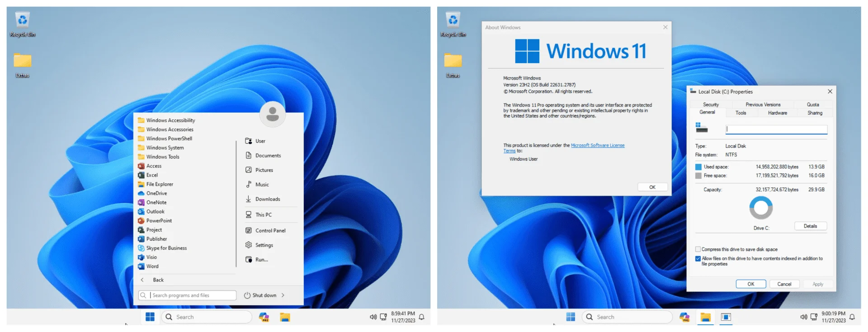Expand the Windows PowerShell folder
This screenshot has width=868, height=332.
click(x=165, y=139)
